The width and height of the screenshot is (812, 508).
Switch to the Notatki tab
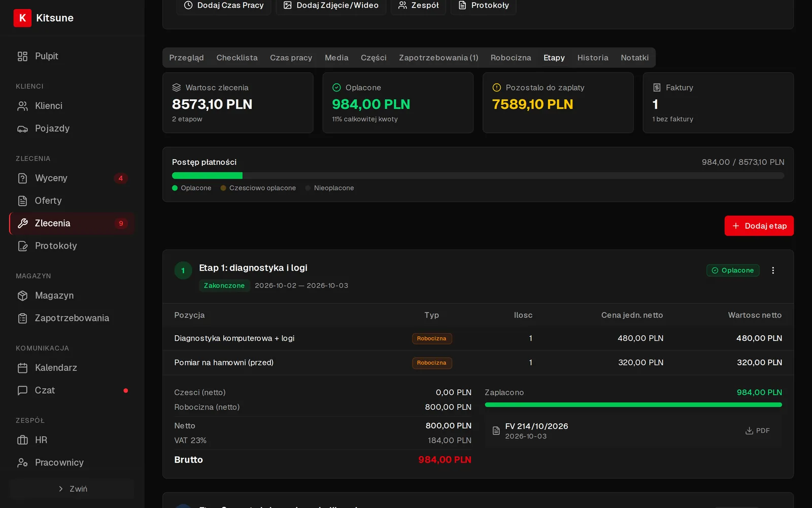pos(634,58)
